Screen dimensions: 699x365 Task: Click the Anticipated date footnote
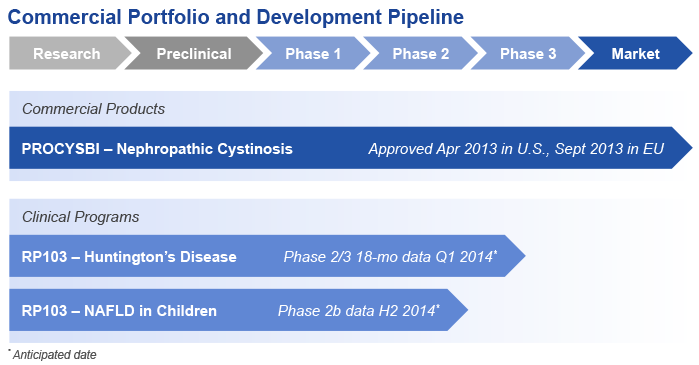[54, 355]
